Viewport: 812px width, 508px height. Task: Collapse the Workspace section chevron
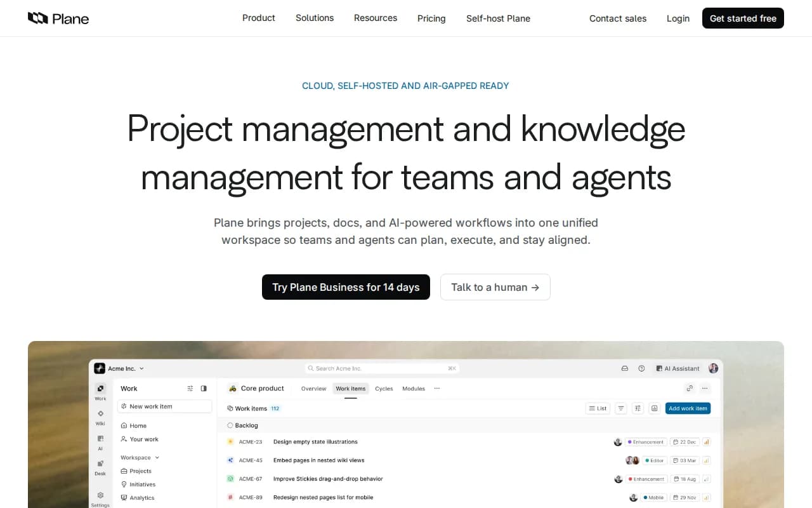(x=157, y=458)
